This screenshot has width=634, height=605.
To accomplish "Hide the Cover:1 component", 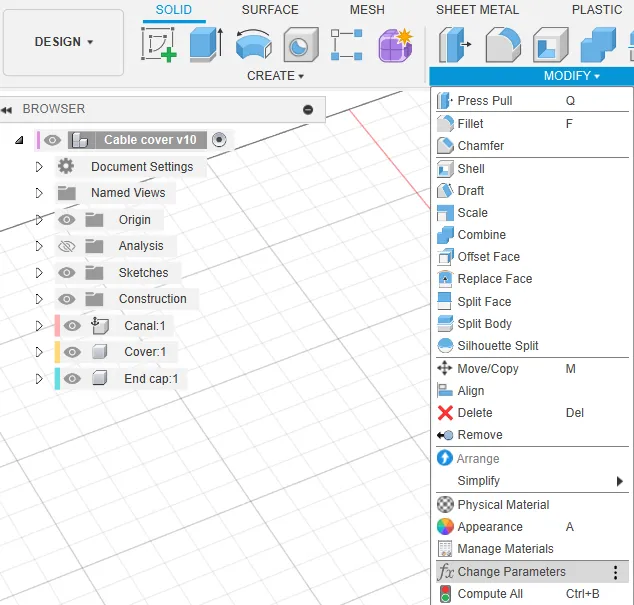I will [72, 352].
